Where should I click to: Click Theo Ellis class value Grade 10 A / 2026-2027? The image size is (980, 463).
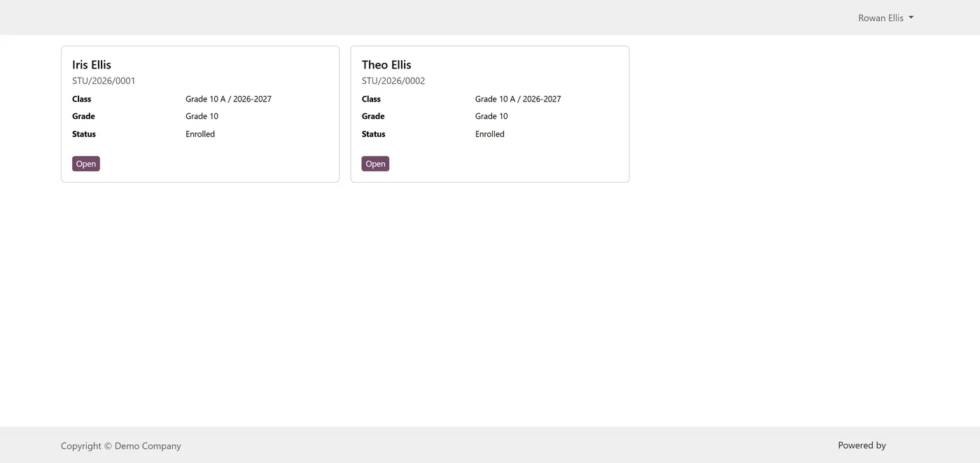coord(518,99)
